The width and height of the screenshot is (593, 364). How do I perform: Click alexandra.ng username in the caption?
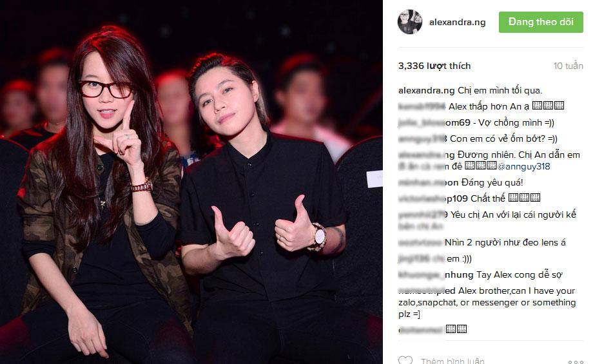tap(426, 90)
